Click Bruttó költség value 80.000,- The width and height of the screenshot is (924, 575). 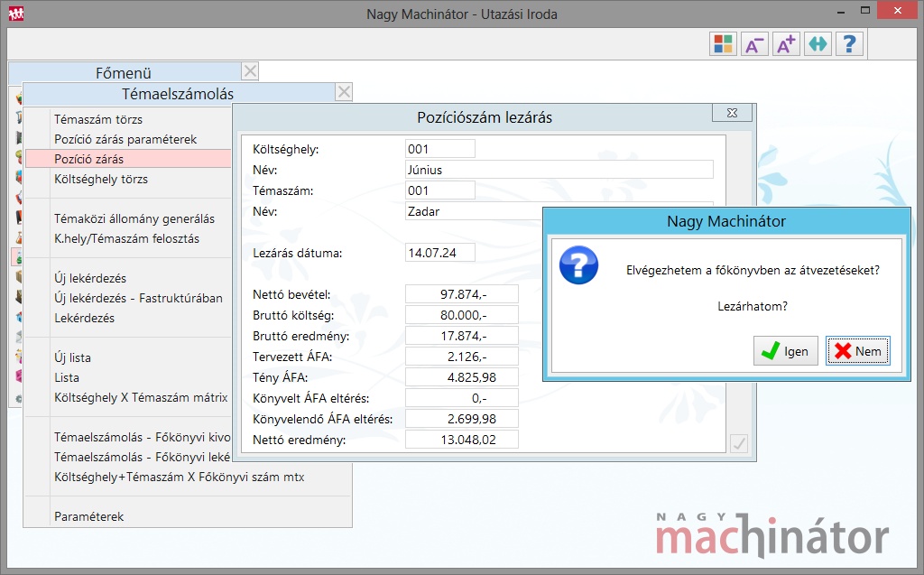(x=462, y=315)
